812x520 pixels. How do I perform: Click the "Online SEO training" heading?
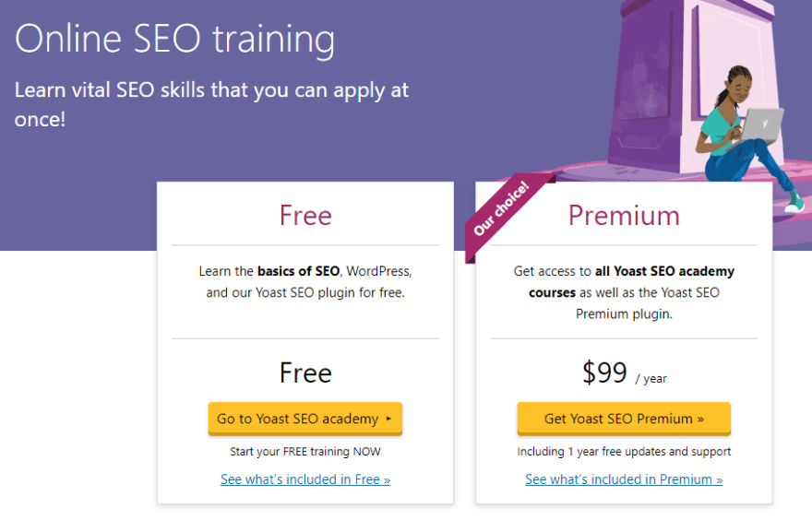(x=174, y=39)
